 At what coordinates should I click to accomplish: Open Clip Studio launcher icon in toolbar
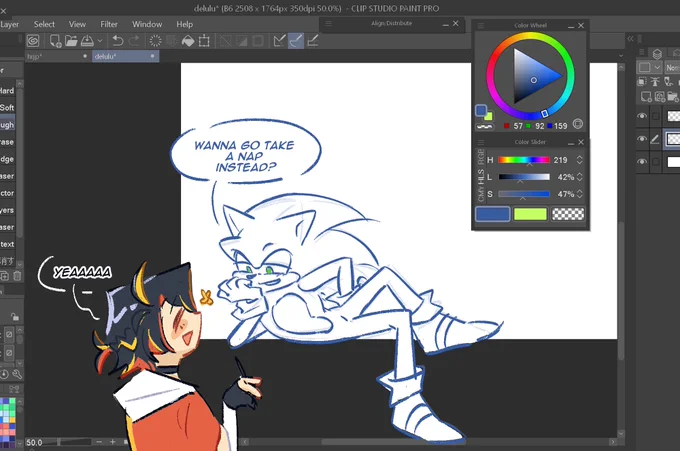click(33, 41)
